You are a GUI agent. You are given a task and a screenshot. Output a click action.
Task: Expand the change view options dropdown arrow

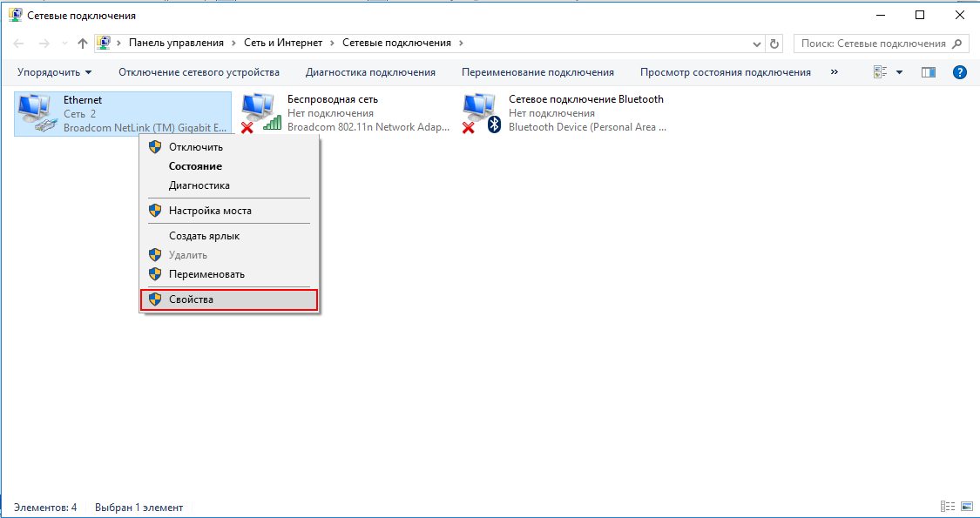(x=899, y=72)
